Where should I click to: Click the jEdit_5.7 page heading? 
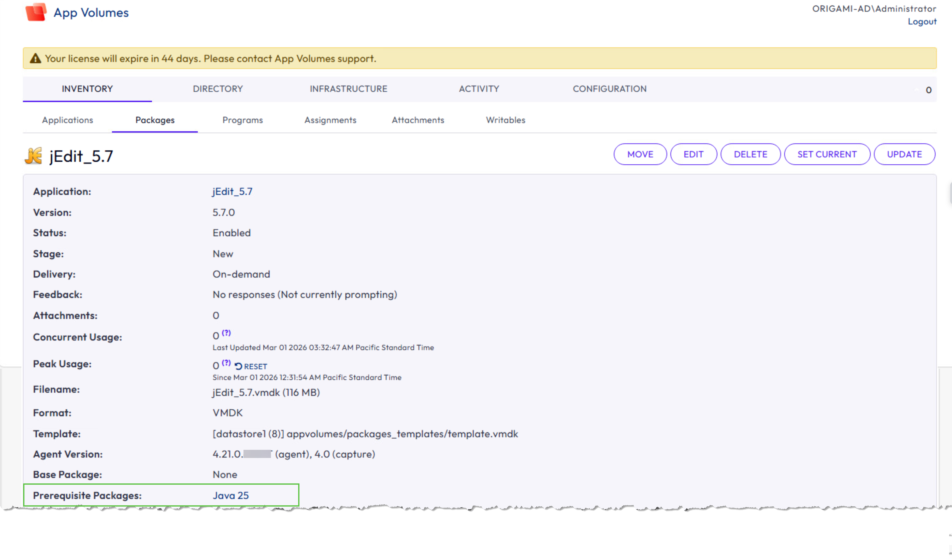click(81, 156)
